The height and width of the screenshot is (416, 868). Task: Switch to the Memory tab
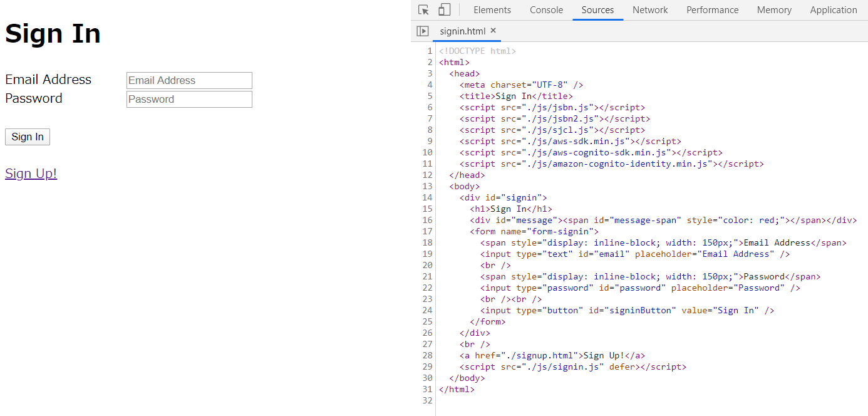(774, 9)
